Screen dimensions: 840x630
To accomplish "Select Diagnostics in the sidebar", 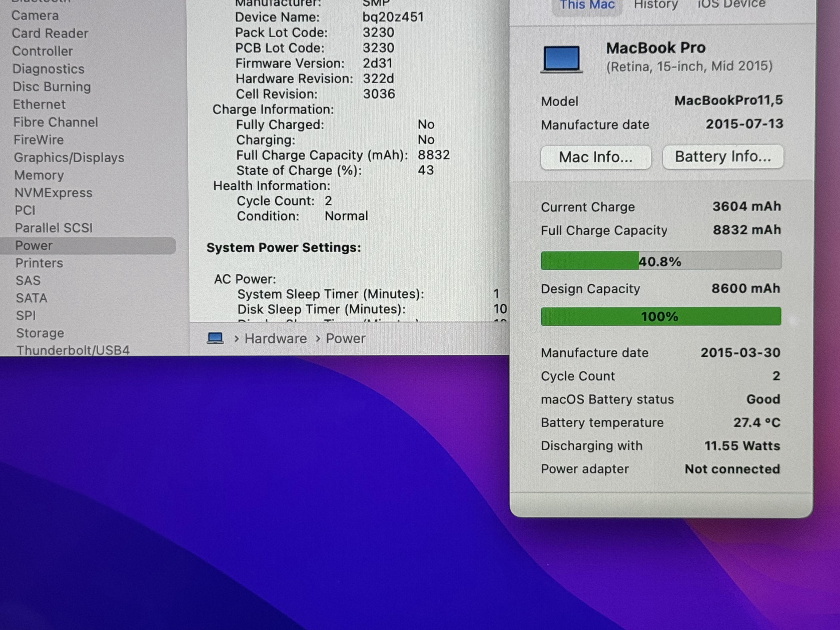I will coord(48,69).
